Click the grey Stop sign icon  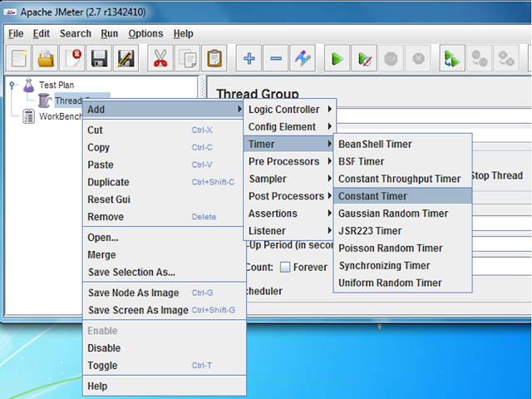point(391,58)
